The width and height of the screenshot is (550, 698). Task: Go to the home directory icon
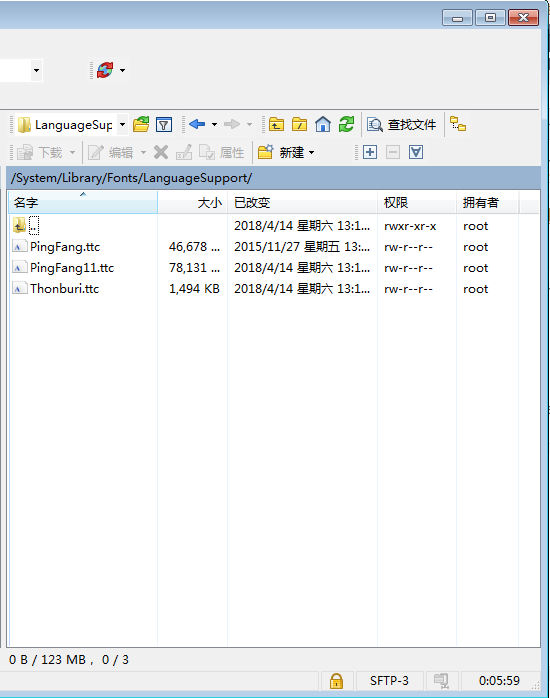point(323,124)
